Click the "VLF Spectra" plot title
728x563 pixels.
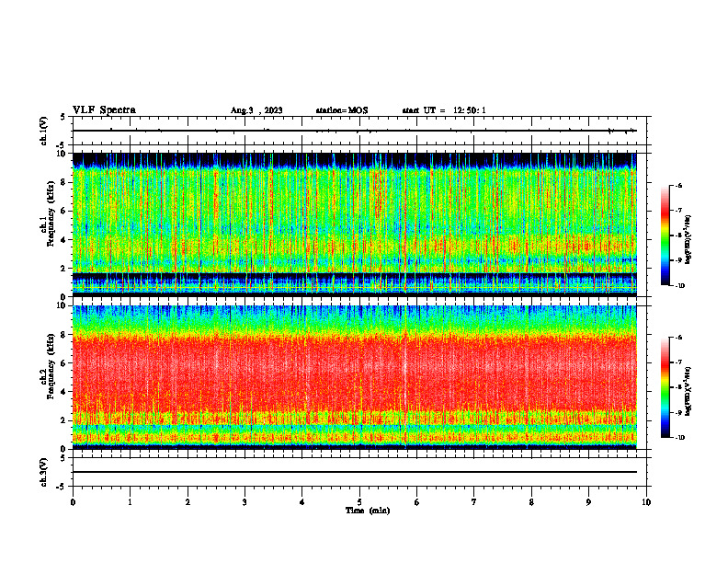point(104,110)
